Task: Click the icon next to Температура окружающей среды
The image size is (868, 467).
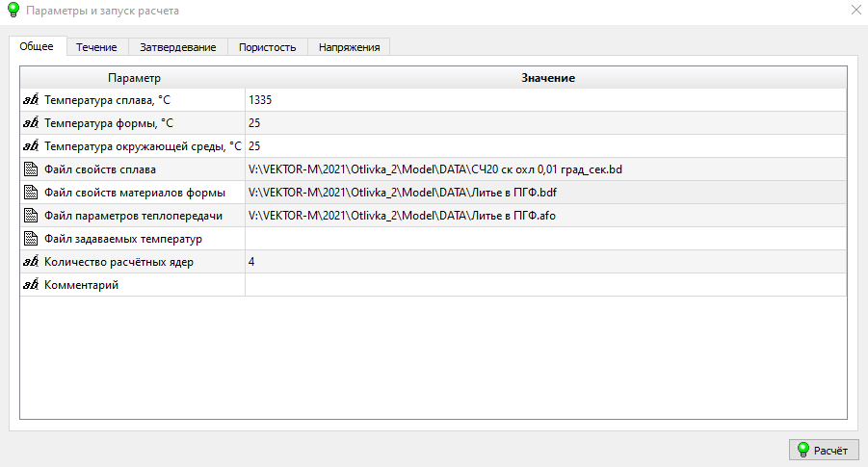Action: pos(30,146)
